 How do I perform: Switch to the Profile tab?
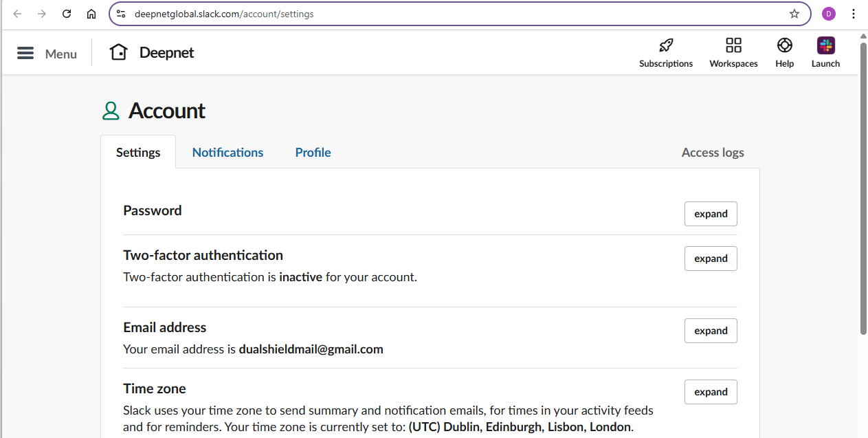[x=313, y=153]
